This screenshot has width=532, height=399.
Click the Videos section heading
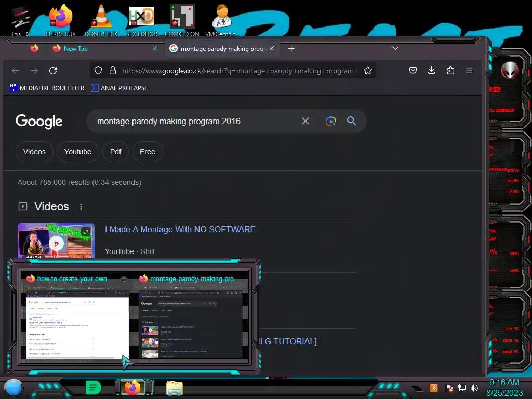51,206
